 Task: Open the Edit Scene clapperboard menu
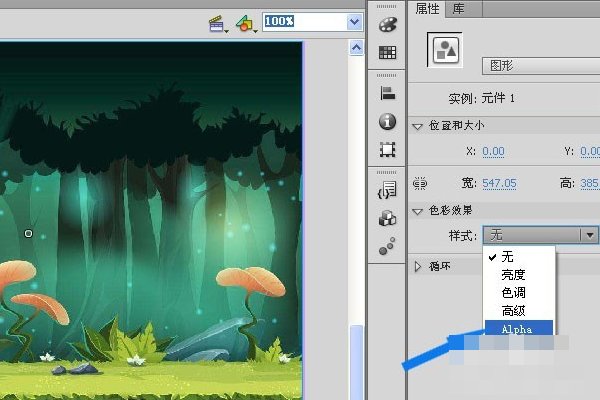(x=218, y=24)
